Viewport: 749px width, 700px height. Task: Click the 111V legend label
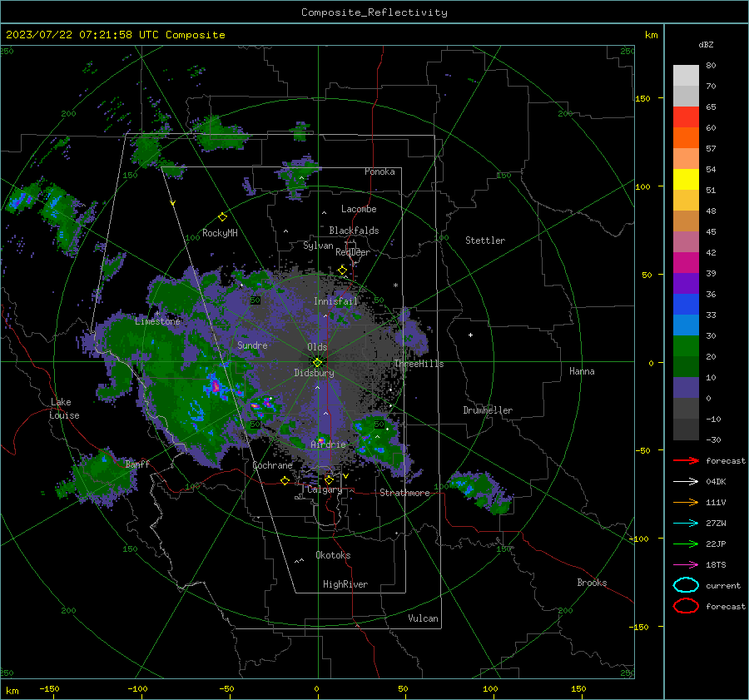716,502
